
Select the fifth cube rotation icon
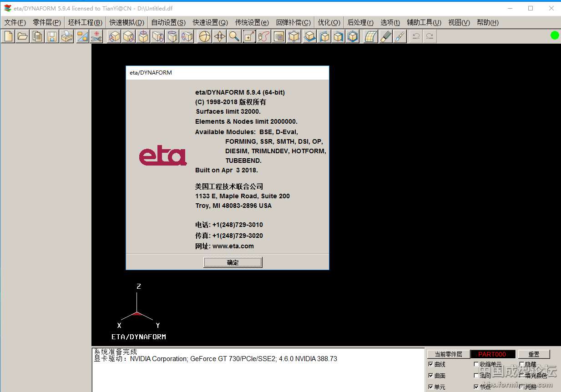click(172, 36)
